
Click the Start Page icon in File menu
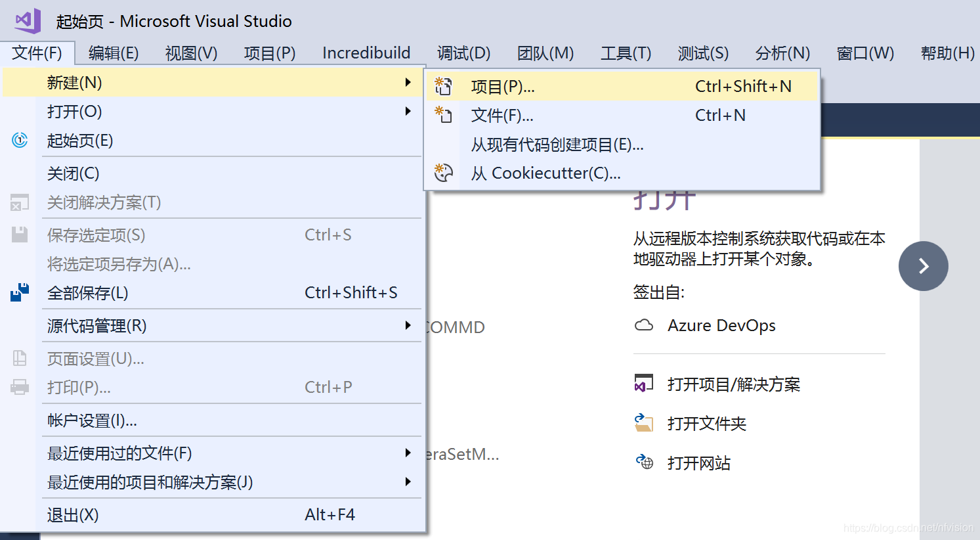(x=20, y=140)
